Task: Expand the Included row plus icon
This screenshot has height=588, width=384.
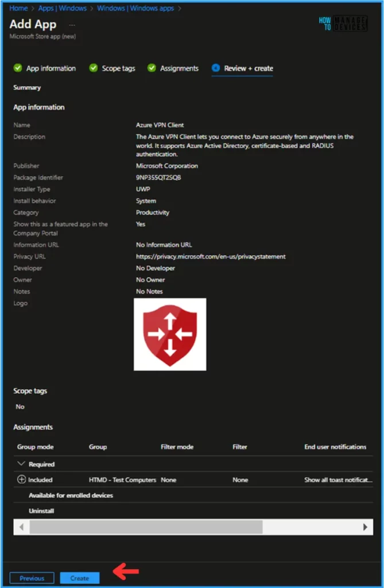Action: click(x=21, y=479)
